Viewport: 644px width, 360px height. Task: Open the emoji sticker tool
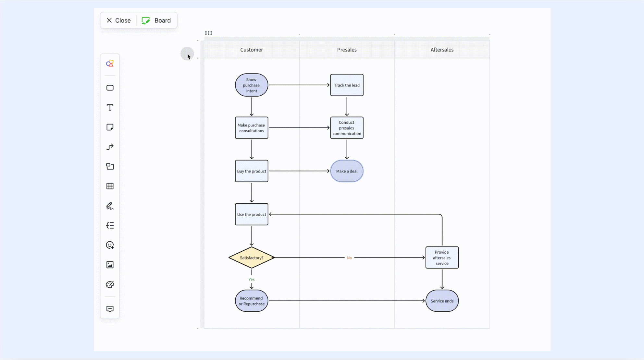[110, 245]
